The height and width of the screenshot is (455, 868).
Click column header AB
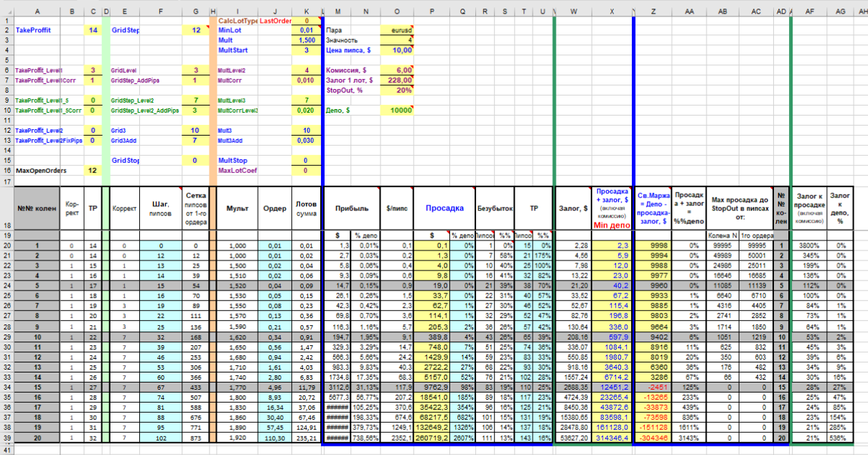coord(723,12)
